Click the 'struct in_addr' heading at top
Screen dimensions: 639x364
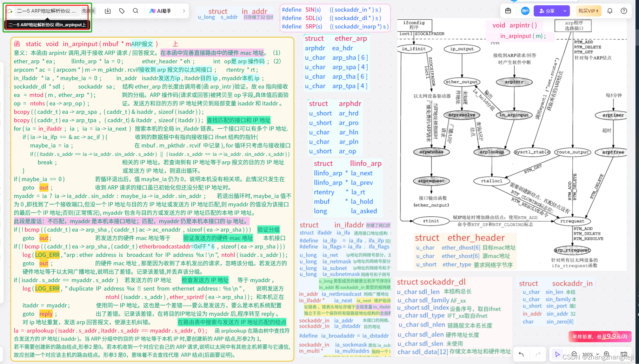tap(238, 12)
